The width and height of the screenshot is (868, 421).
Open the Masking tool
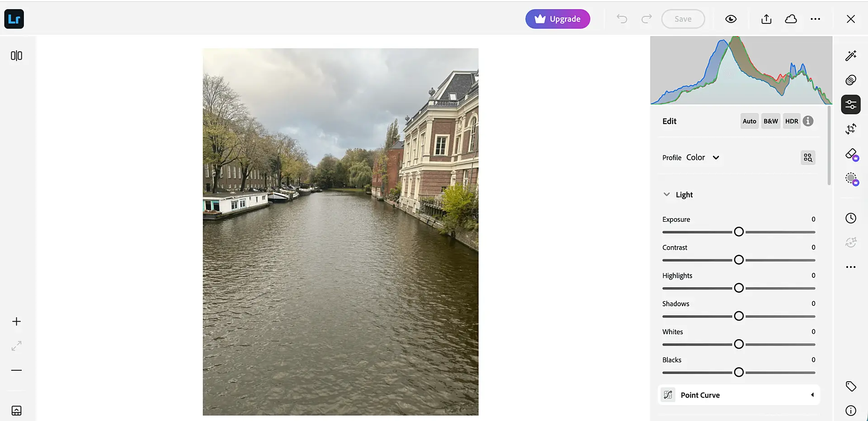click(851, 179)
